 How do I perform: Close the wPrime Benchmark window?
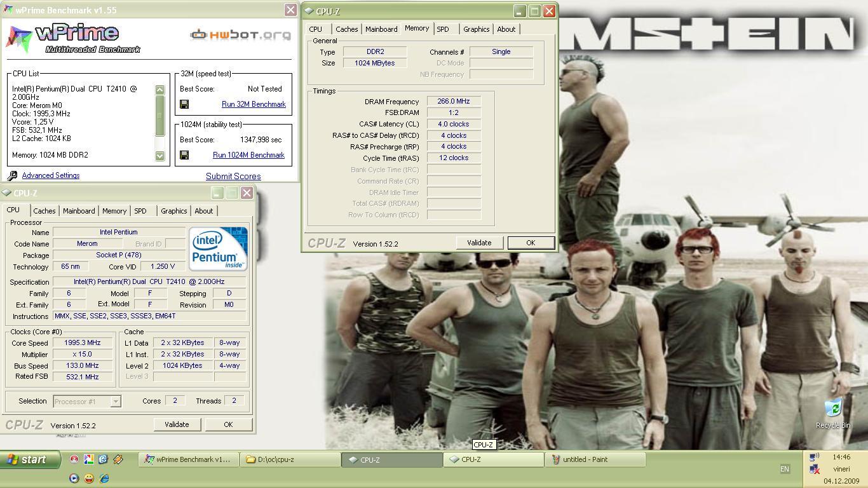290,10
